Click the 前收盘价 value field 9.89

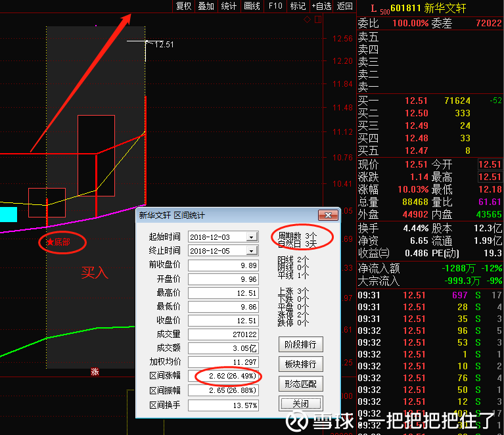[x=223, y=265]
